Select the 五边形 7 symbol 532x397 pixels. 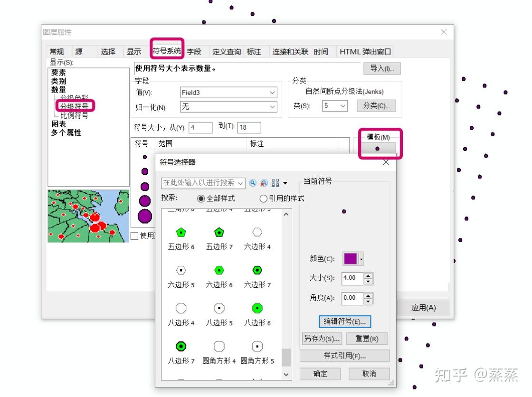(218, 232)
